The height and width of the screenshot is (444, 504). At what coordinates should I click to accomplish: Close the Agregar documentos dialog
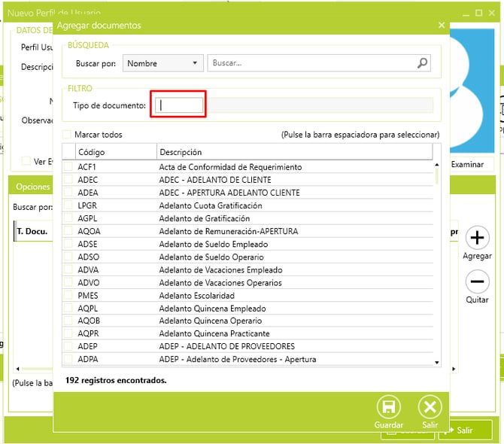pyautogui.click(x=442, y=25)
